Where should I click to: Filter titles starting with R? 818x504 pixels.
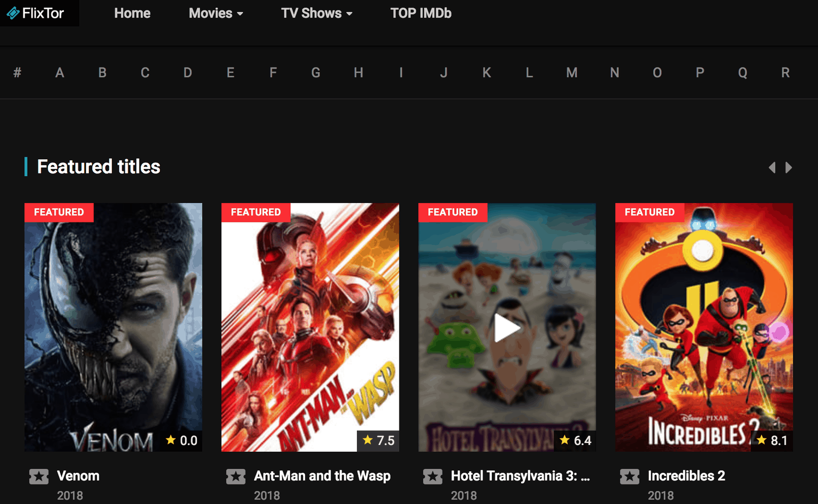click(785, 73)
